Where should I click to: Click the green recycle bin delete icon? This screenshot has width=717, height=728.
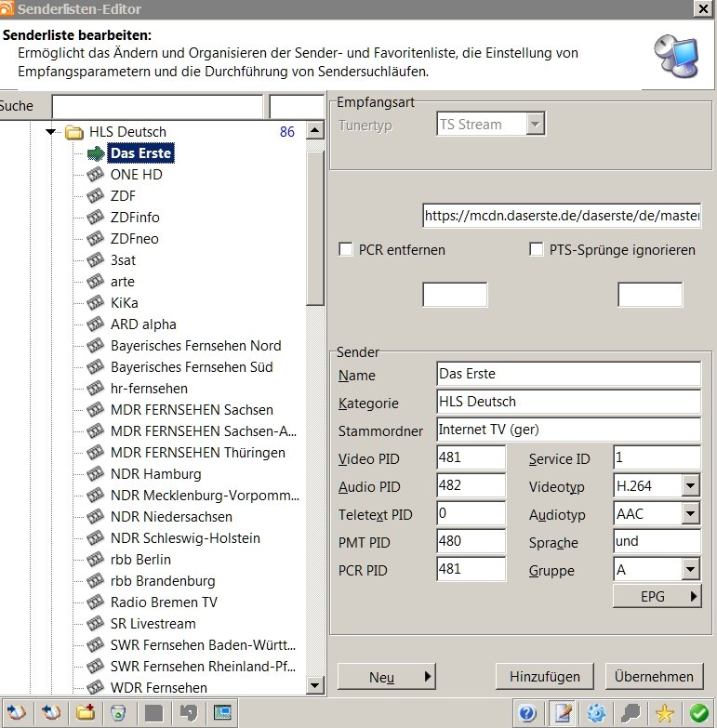click(119, 712)
